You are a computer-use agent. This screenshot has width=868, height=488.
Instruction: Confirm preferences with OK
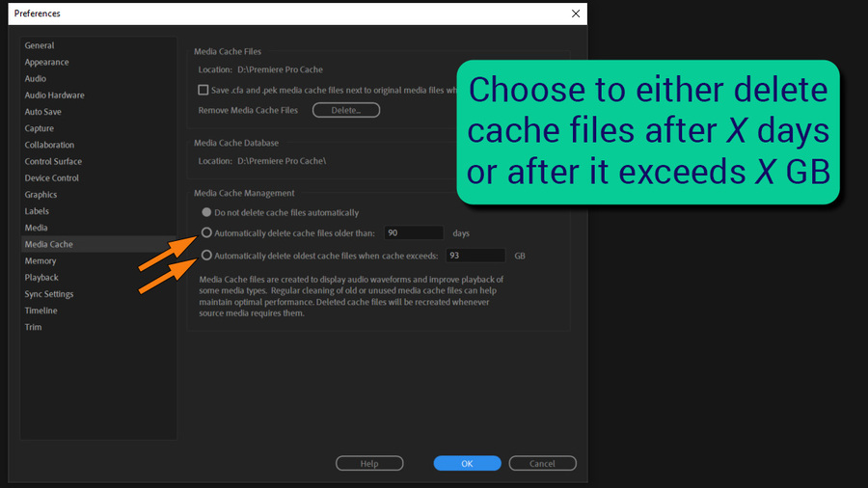point(467,464)
